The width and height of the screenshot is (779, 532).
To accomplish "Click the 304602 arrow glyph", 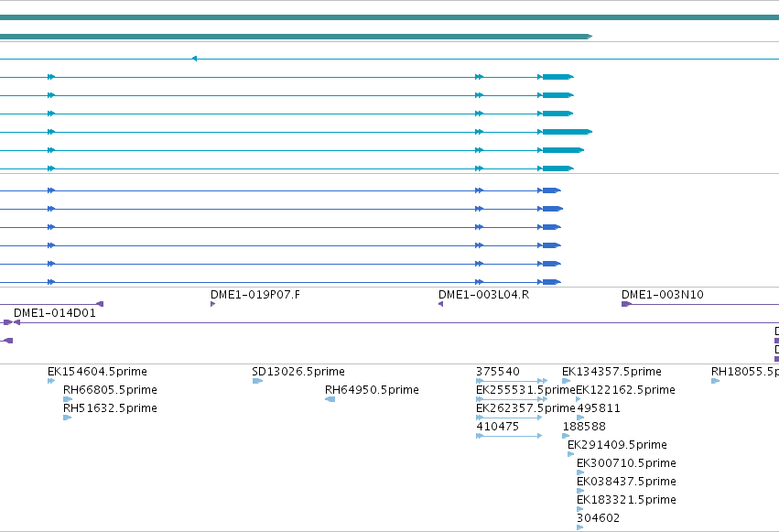I will click(x=579, y=527).
